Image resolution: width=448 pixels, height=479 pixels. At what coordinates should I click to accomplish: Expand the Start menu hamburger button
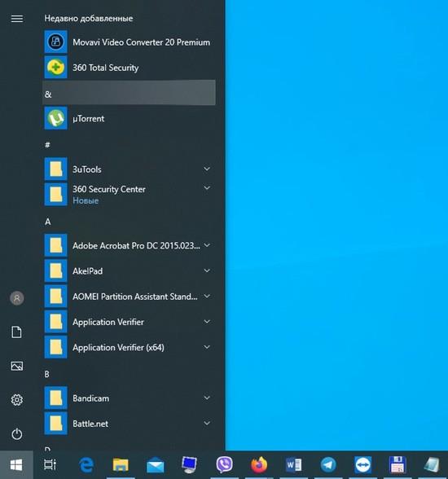point(17,19)
